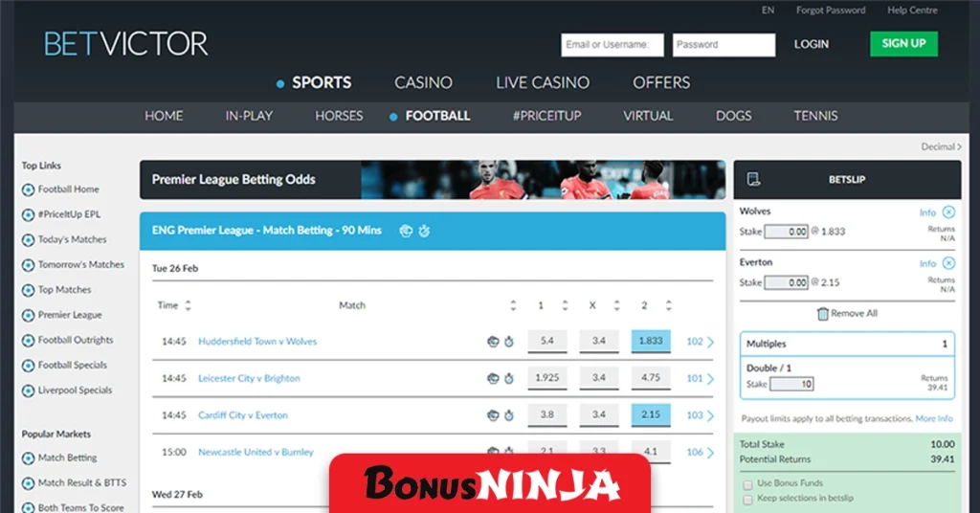Click the green Sign Up button
The width and height of the screenshot is (980, 513).
click(903, 44)
